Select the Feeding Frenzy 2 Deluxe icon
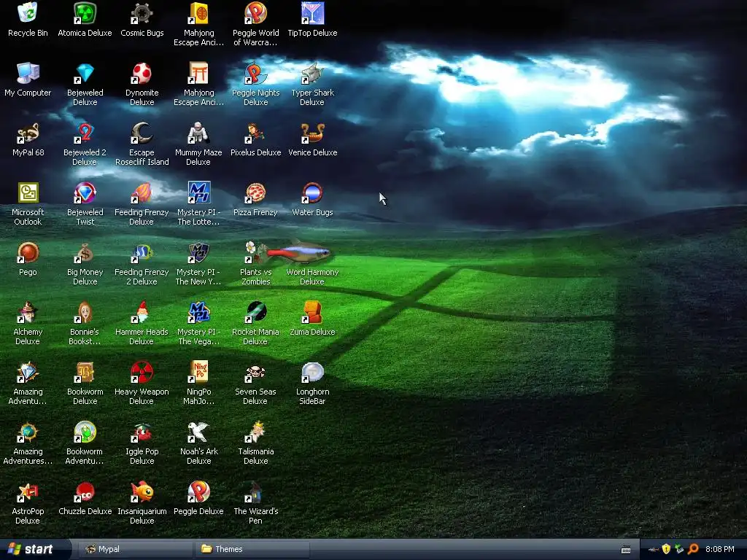Image resolution: width=747 pixels, height=560 pixels. click(x=142, y=253)
